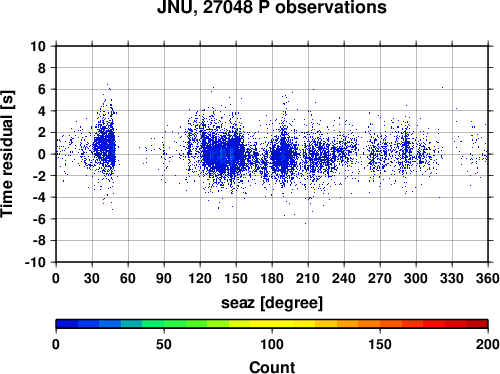
Task: Click the plot title 'JNU, 27048 P observations'
Action: click(x=272, y=7)
